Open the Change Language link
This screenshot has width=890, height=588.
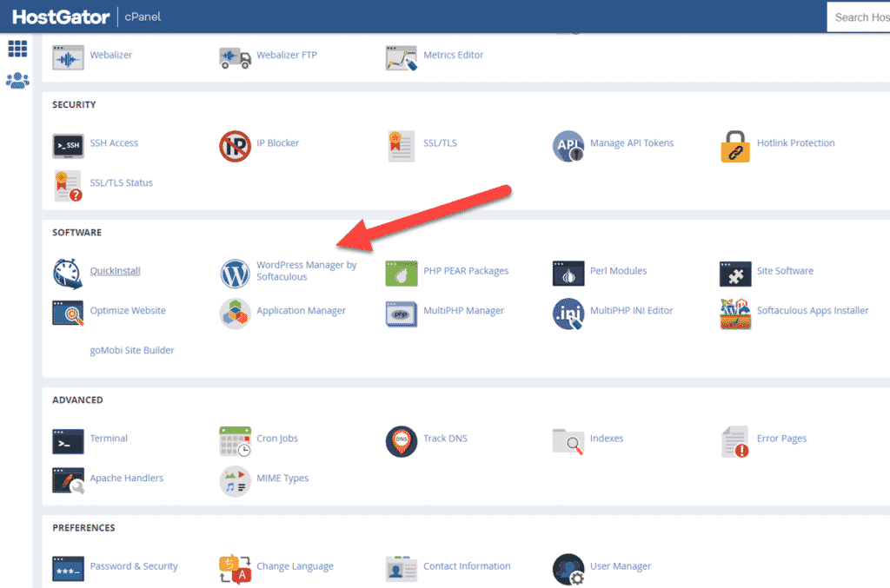[295, 566]
